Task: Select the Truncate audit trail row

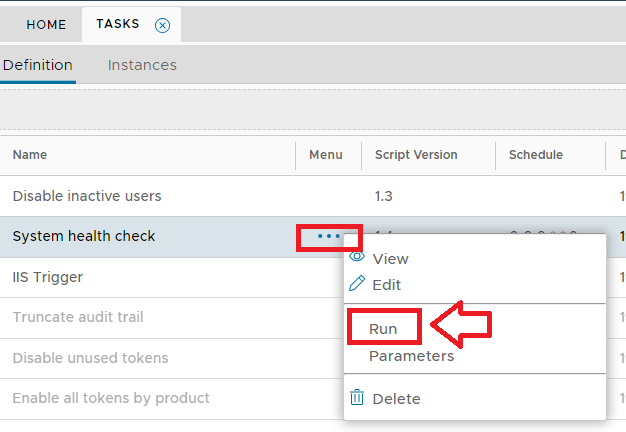Action: coord(78,317)
